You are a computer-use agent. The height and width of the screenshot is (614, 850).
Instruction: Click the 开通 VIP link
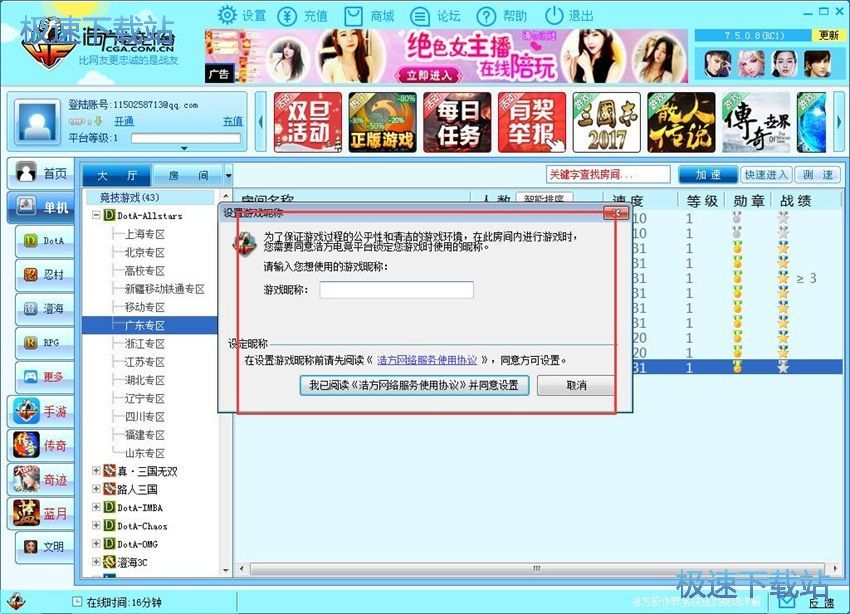(x=124, y=121)
